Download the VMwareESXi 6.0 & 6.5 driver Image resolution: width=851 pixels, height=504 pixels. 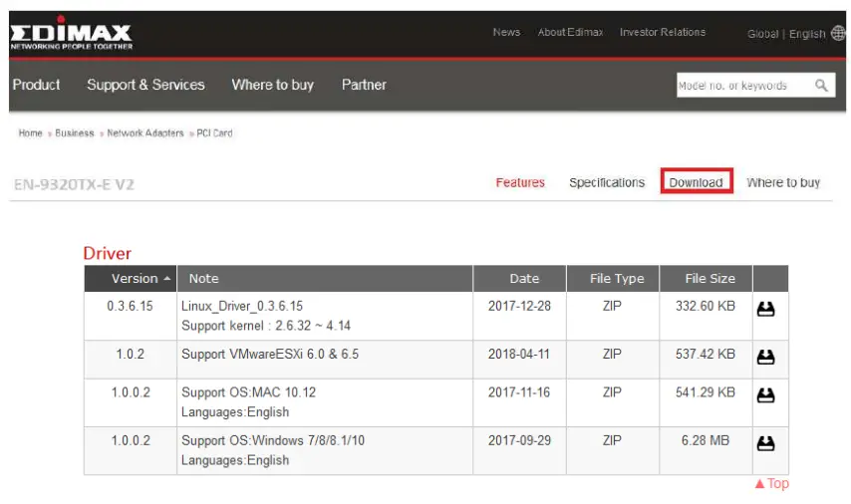click(x=765, y=357)
